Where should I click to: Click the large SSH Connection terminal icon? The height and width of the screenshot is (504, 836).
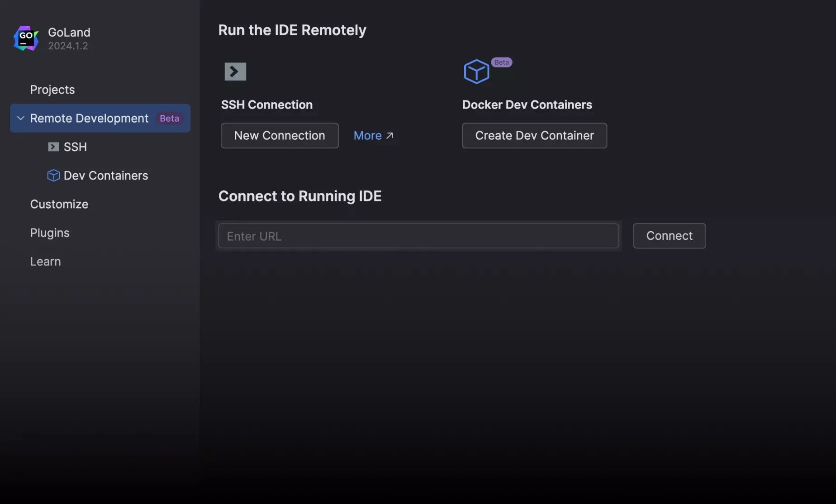pyautogui.click(x=235, y=71)
